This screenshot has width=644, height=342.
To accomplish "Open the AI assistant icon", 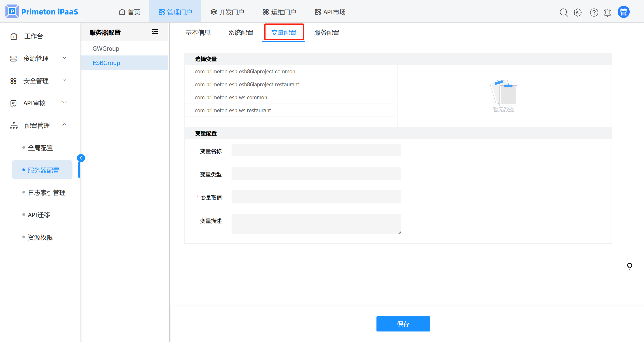I will click(x=578, y=12).
